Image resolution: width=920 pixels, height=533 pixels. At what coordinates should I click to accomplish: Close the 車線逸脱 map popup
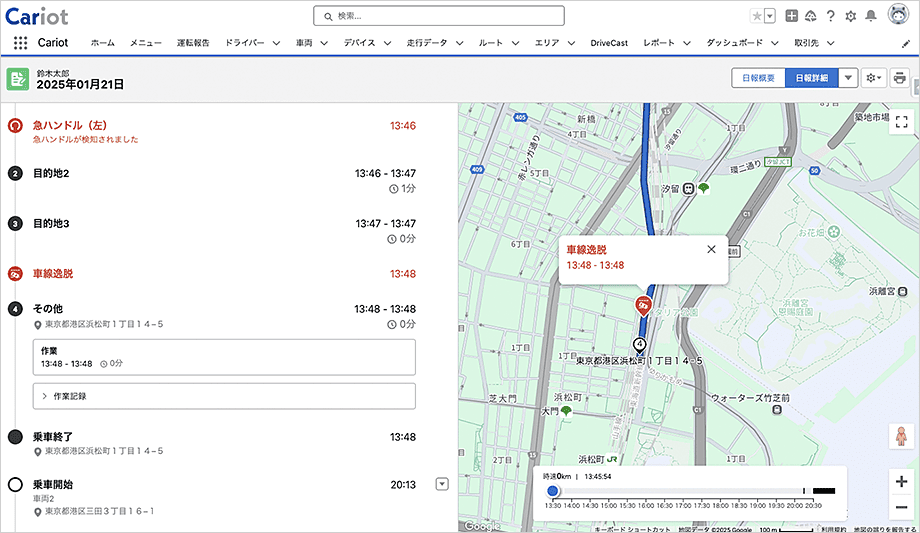[x=711, y=249]
